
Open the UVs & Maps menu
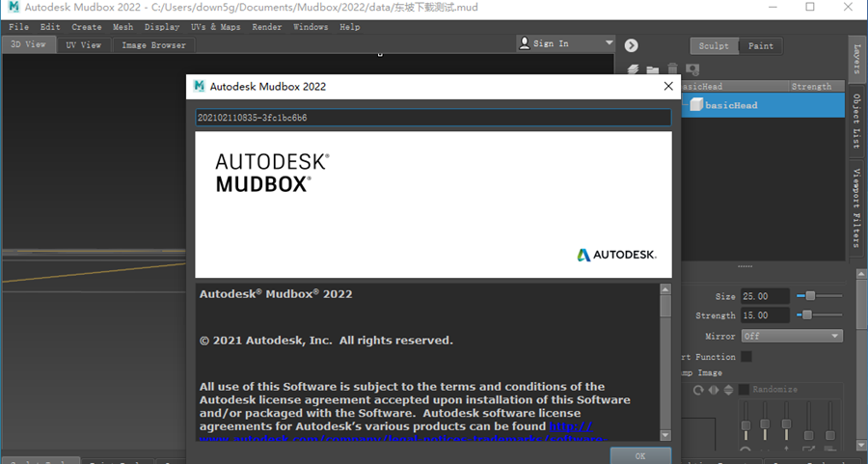click(x=215, y=27)
